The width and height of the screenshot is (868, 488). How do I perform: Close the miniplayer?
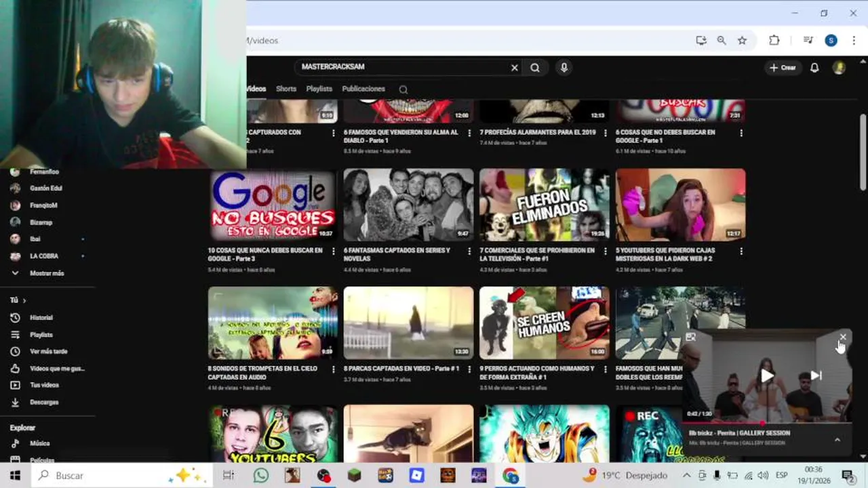pos(843,337)
